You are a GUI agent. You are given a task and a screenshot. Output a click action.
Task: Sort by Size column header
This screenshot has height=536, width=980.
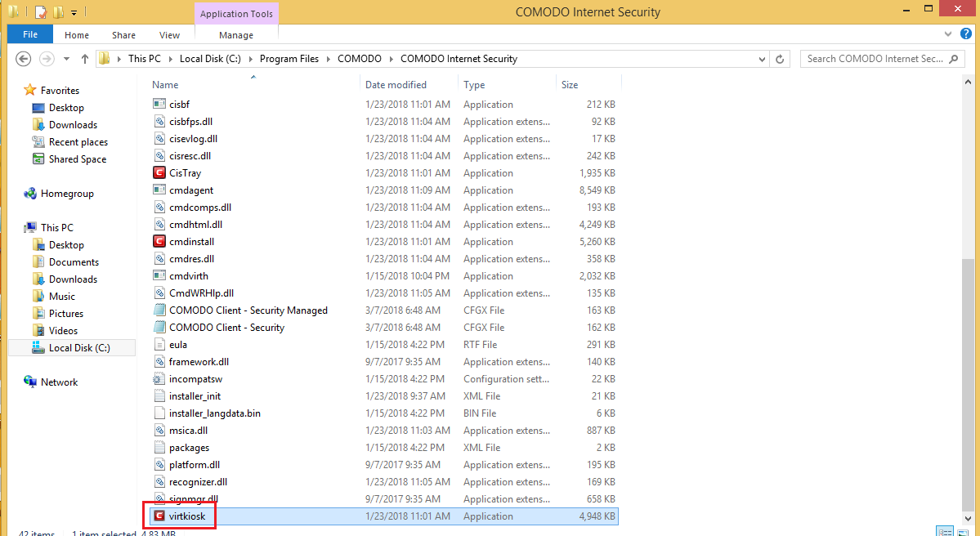(570, 85)
